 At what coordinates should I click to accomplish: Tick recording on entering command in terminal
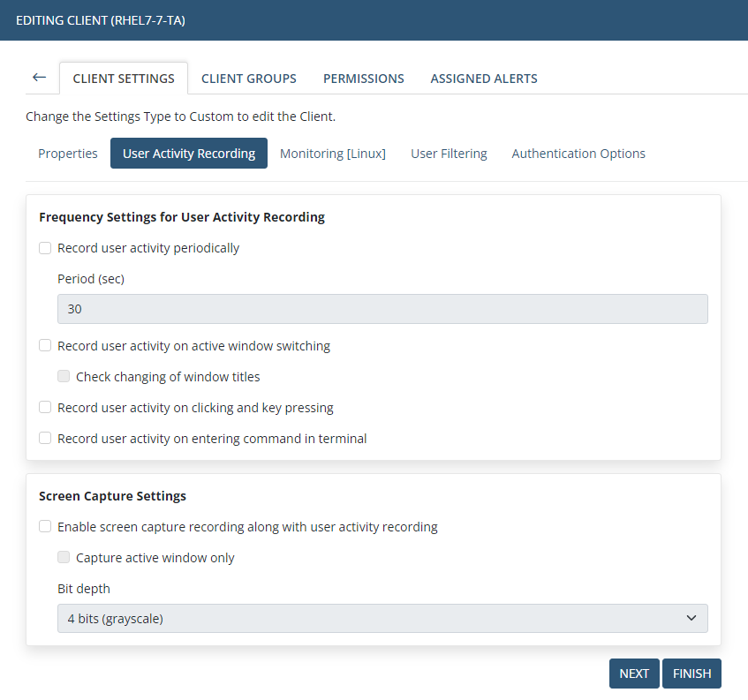tap(45, 439)
